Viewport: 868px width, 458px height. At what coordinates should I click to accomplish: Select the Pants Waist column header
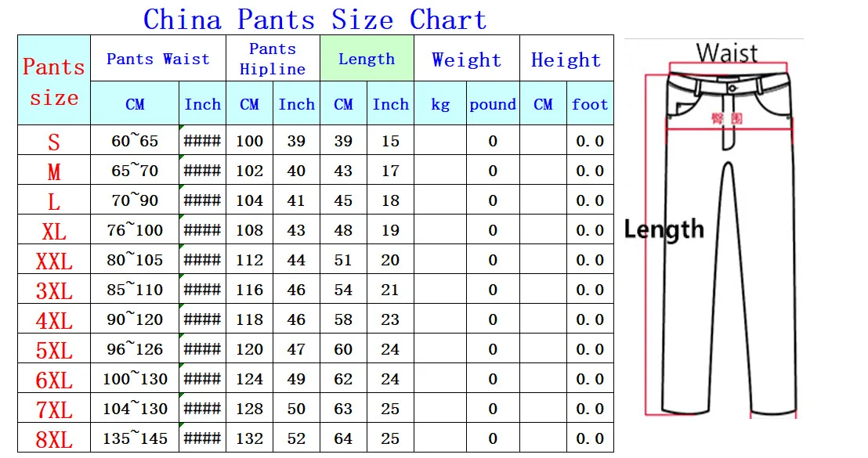[158, 59]
